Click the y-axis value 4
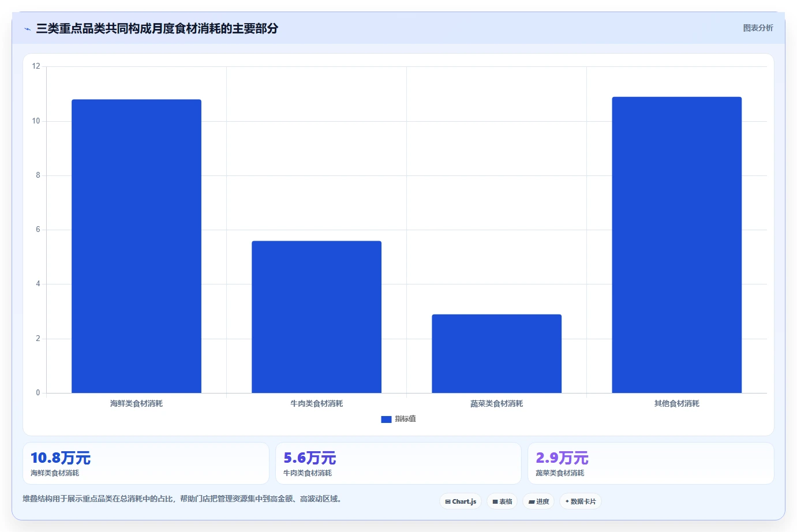Screen dimensions: 797x532 click(x=38, y=284)
